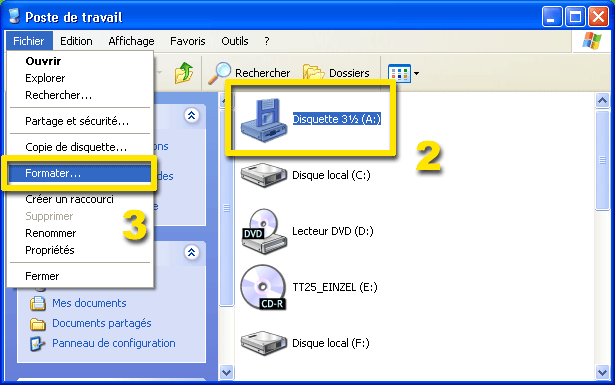Viewport: 615px width, 385px height.
Task: Choose Créer un raccourci menu entry
Action: pos(80,199)
